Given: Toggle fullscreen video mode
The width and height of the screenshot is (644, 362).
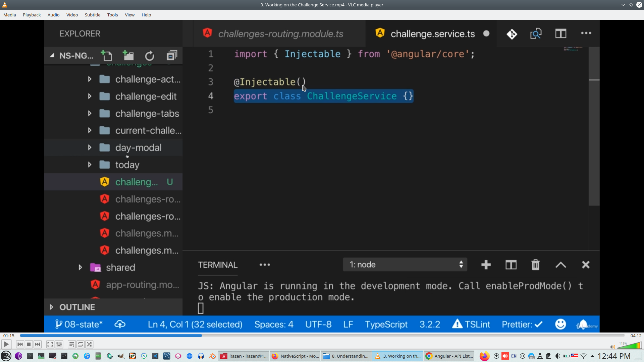Looking at the screenshot, I should point(50,344).
